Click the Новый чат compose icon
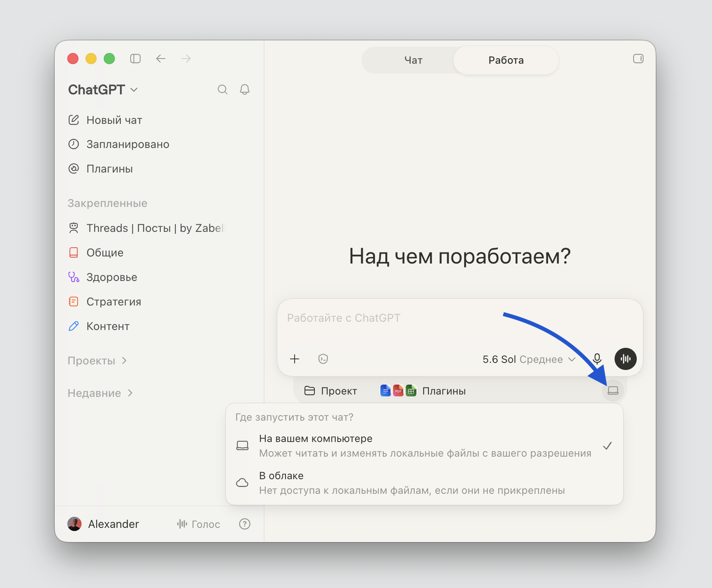712x588 pixels. pos(74,120)
